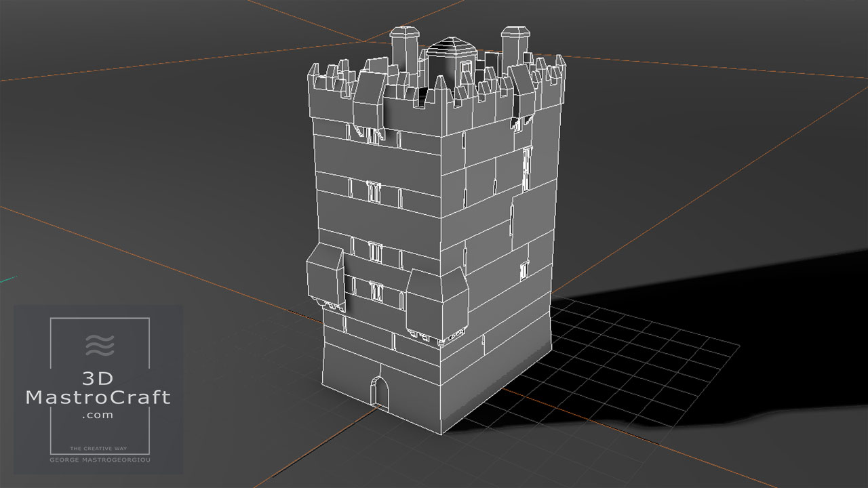Select the window between the two box balconies
868x488 pixels.
tap(374, 291)
